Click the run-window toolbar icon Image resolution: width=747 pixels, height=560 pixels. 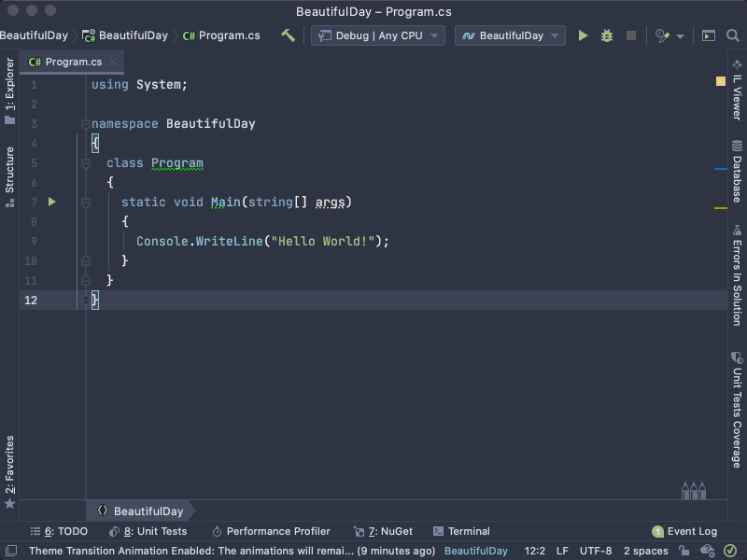point(709,35)
